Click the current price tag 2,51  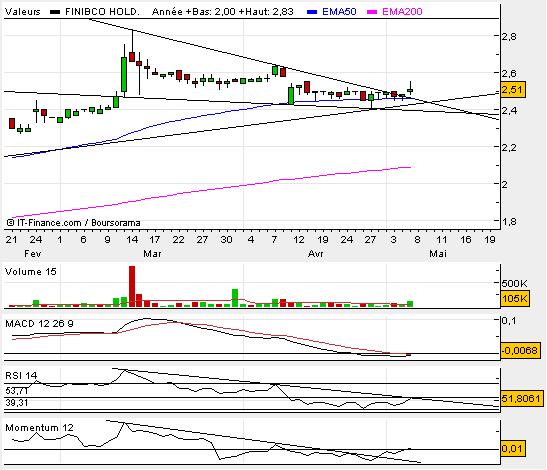[512, 90]
